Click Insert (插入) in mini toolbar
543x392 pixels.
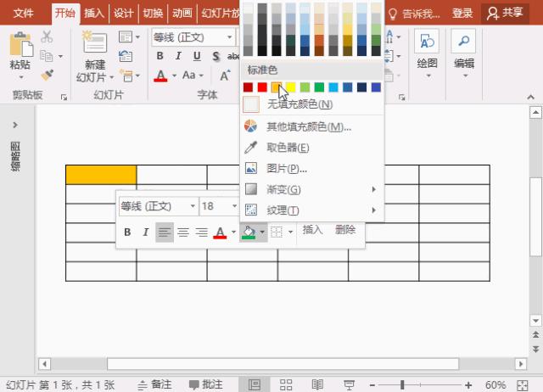[x=312, y=230]
